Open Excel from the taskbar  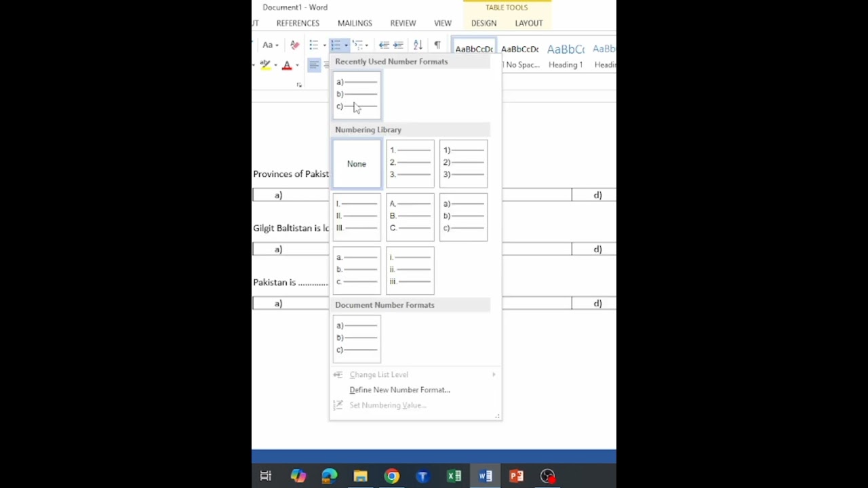[454, 476]
